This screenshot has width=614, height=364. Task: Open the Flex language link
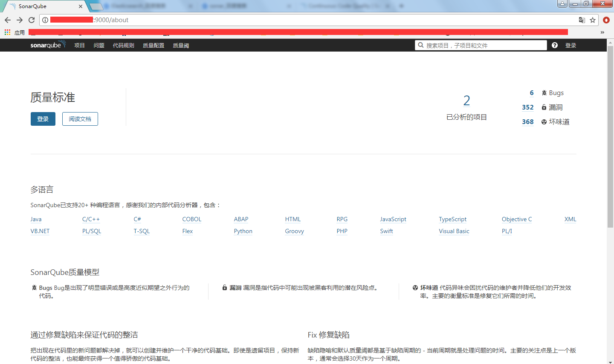(188, 231)
